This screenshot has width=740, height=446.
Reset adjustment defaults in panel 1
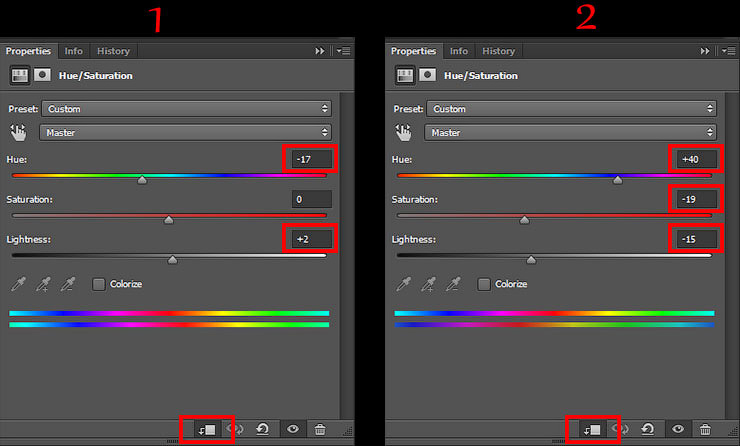[262, 429]
